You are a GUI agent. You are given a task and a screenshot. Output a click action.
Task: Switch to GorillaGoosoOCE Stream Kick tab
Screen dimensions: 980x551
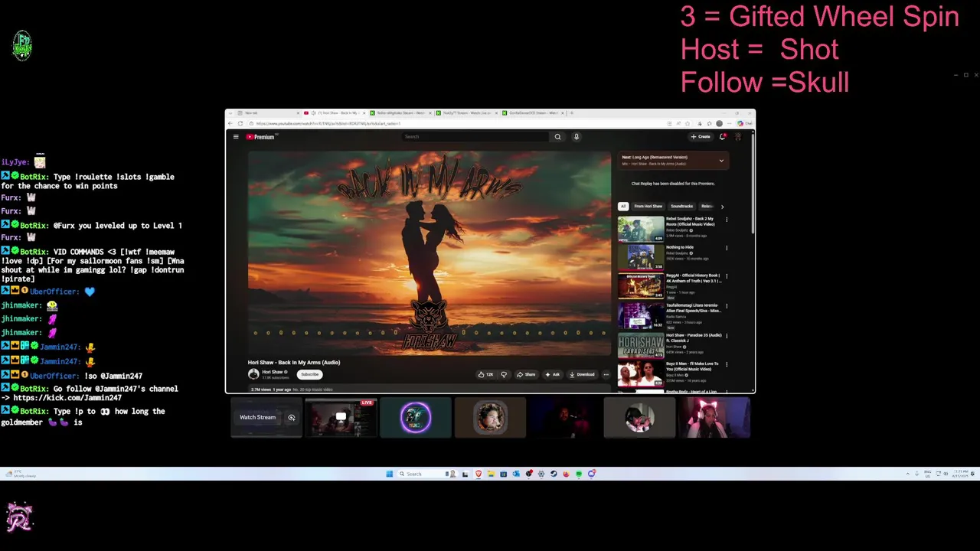click(532, 113)
